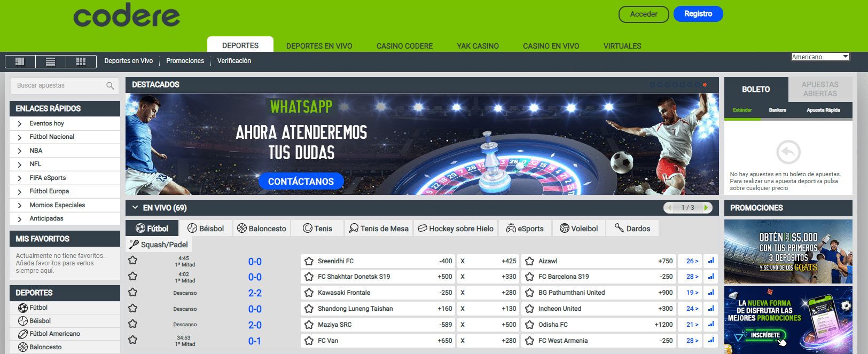Click the back arrow icon in Boleto panel

point(788,152)
